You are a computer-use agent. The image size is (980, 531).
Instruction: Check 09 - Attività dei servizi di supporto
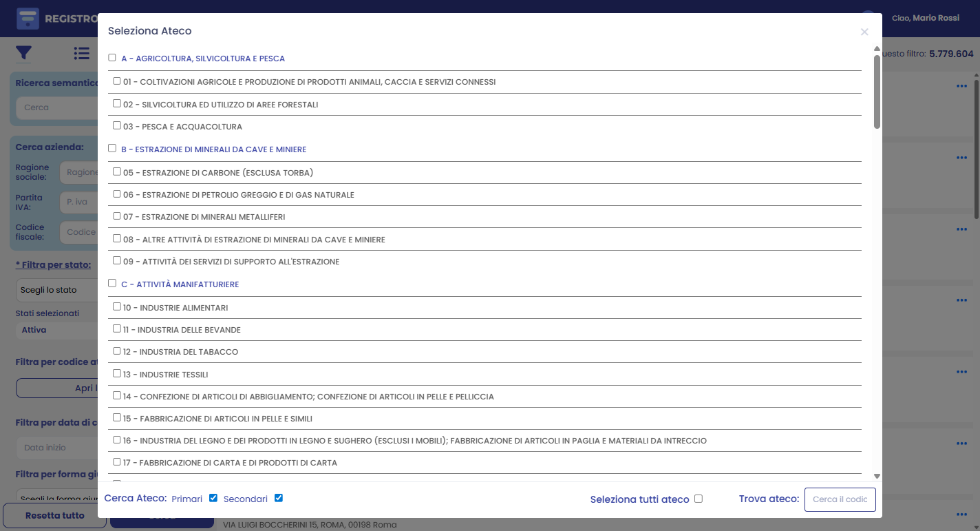117,261
